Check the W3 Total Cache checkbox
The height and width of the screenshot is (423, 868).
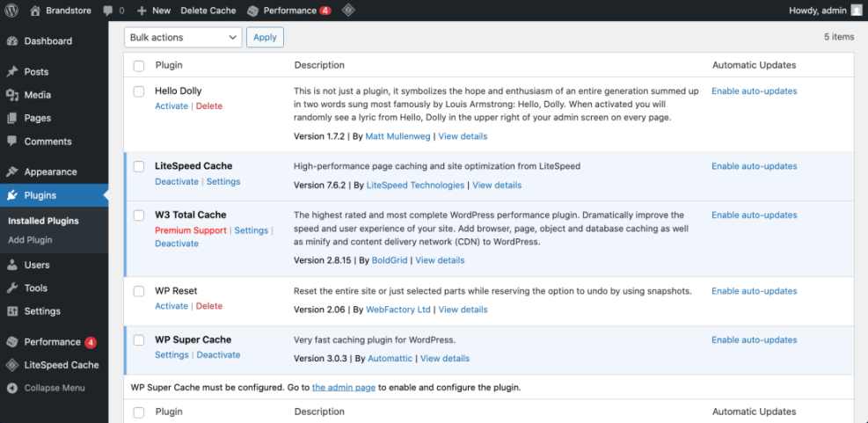(139, 215)
